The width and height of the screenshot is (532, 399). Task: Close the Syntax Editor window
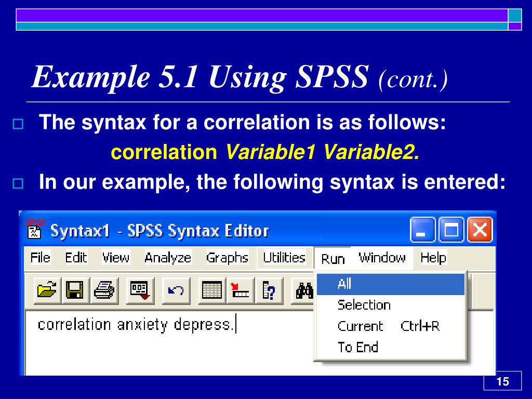point(480,230)
